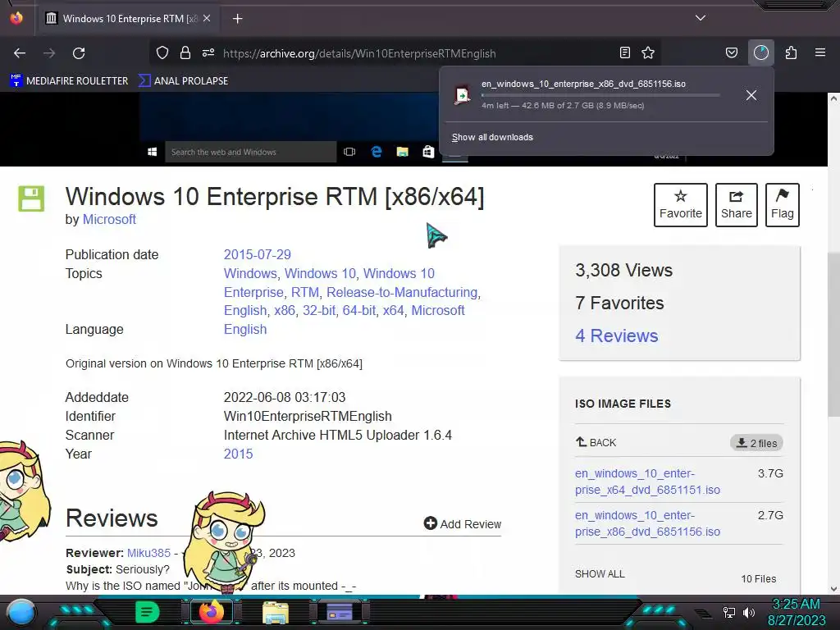Click the 10 Files count text
Viewport: 840px width, 630px height.
tap(758, 578)
